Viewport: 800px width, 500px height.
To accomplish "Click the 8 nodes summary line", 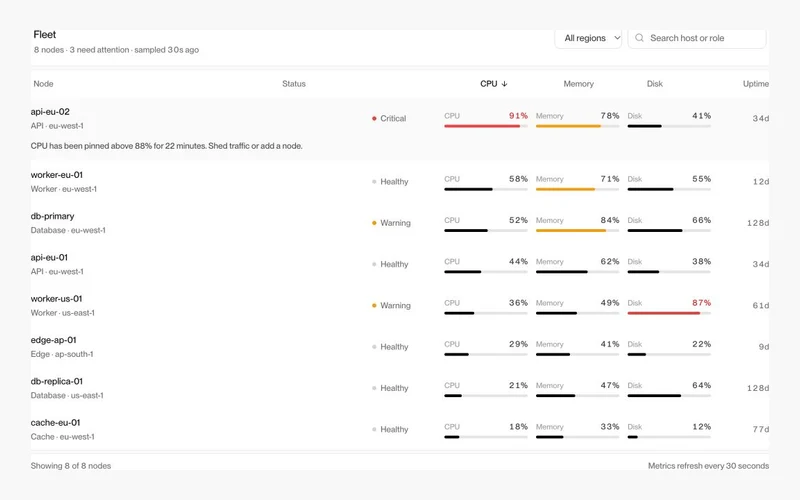I will point(116,50).
